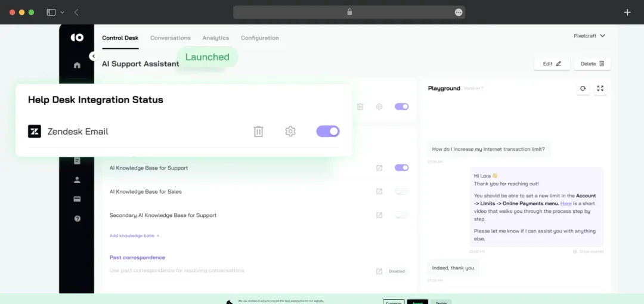
Task: Click the Playground heading
Action: tap(444, 88)
